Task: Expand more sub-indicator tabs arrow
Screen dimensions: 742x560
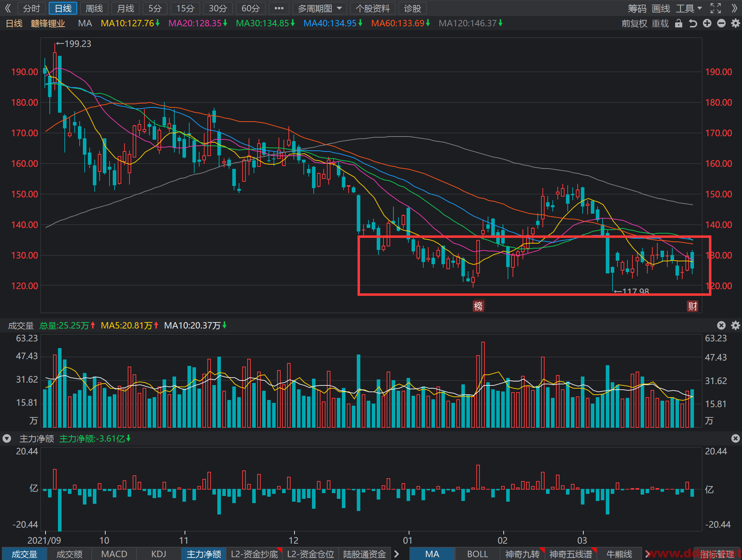Action: [x=397, y=554]
